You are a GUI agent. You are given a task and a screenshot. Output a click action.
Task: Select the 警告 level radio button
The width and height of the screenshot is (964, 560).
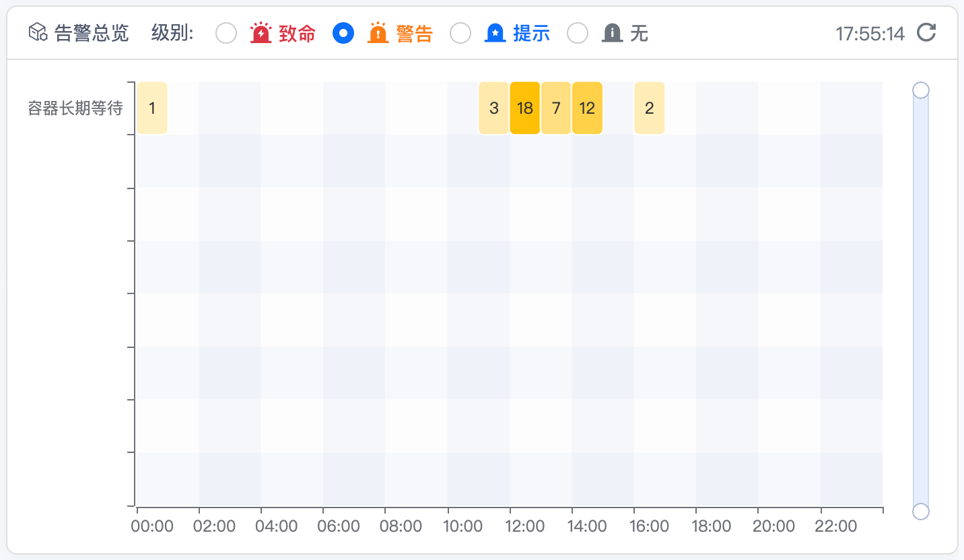(x=343, y=33)
